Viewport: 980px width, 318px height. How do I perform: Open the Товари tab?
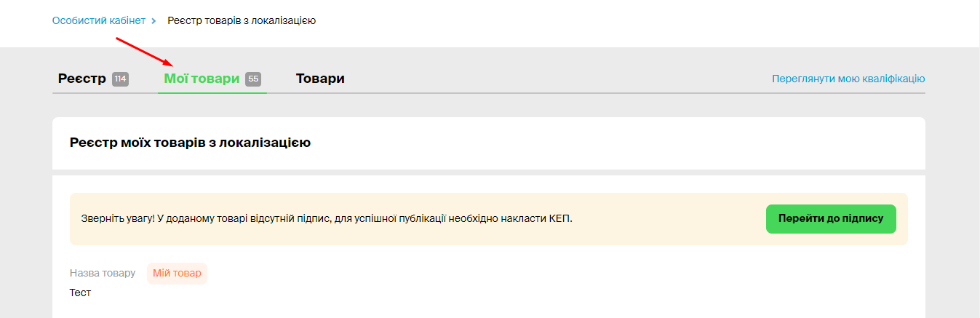(x=320, y=79)
